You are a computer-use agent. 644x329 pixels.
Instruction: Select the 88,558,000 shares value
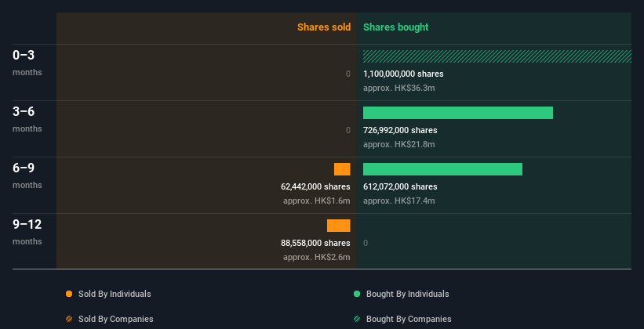click(x=315, y=243)
